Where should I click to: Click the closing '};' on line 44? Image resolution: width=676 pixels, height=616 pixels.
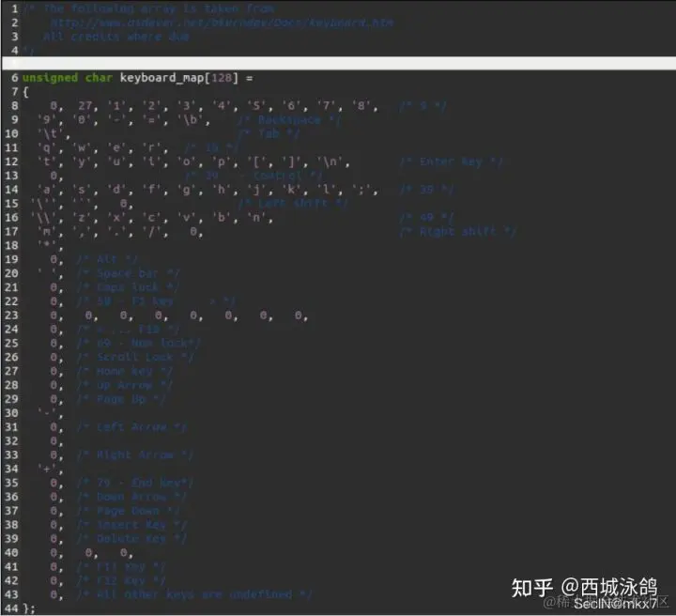point(29,608)
